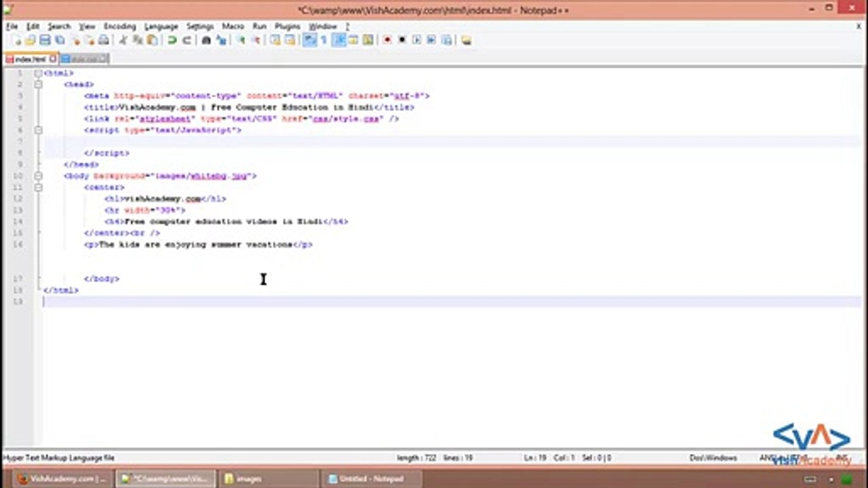Click the last yellow toolbar icon

[466, 40]
